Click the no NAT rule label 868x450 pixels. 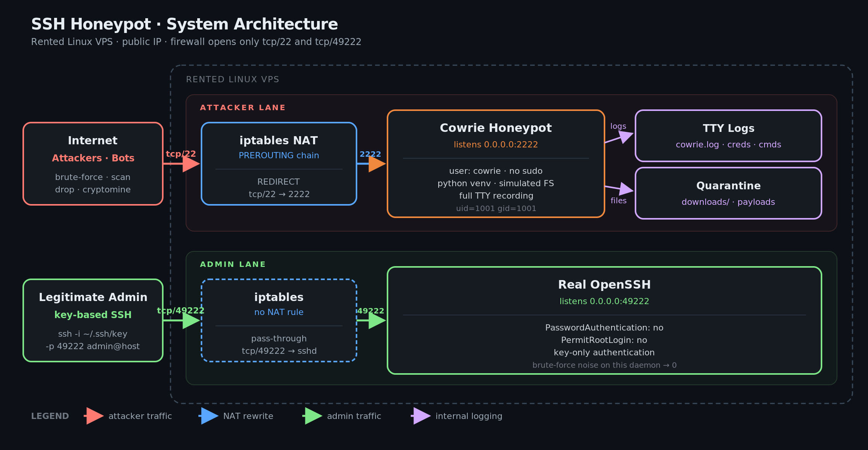[279, 312]
